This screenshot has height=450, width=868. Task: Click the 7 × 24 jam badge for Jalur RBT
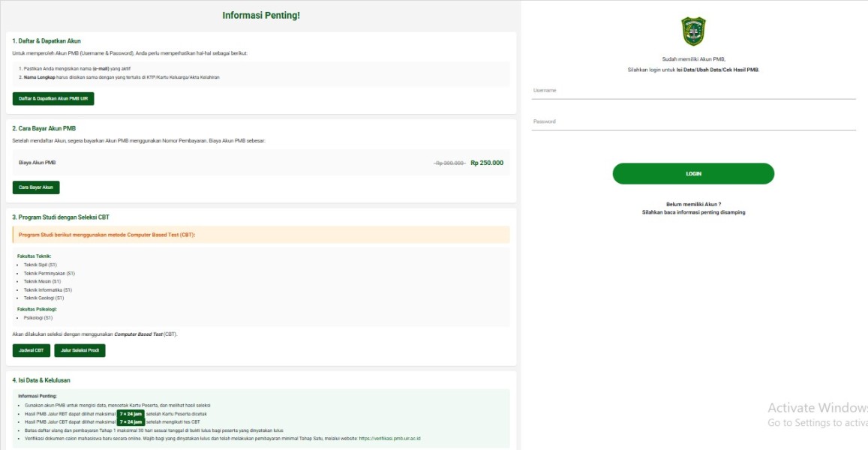click(x=131, y=414)
